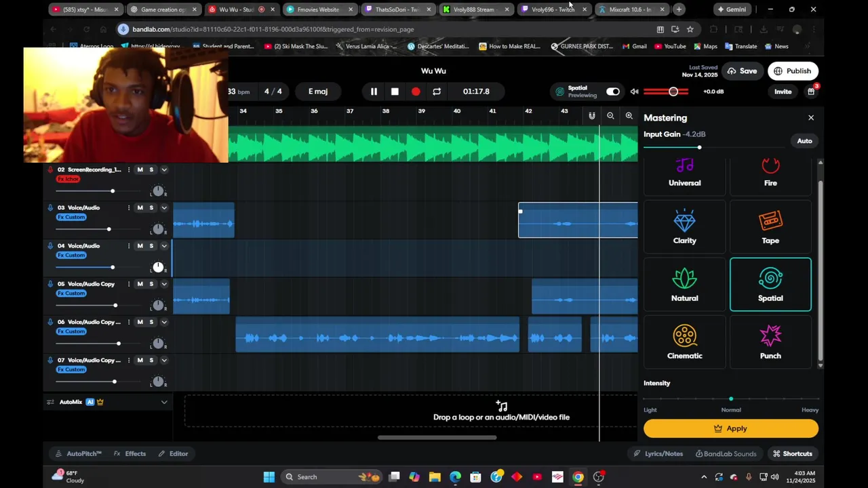Open a new browser tab
Screen dimensions: 868x488
pos(679,9)
